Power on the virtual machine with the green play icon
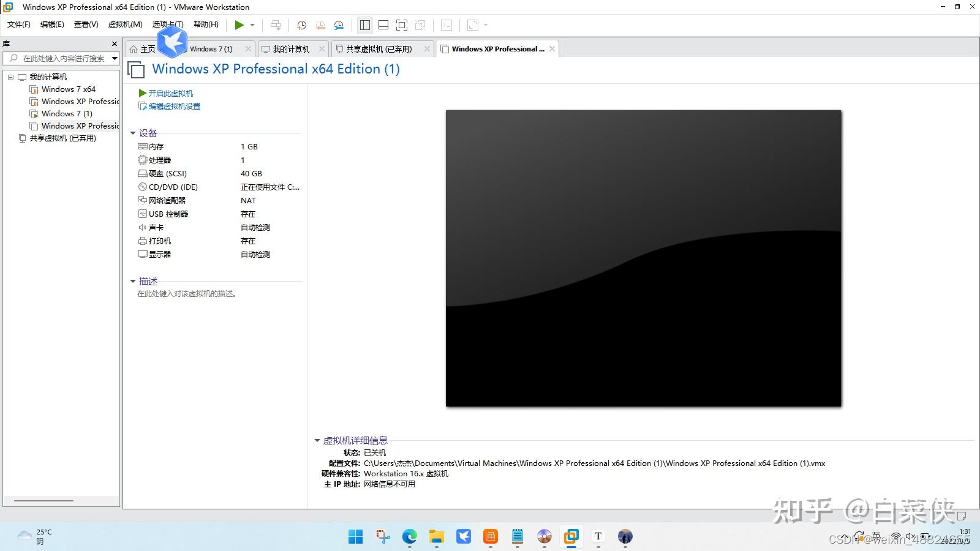The width and height of the screenshot is (980, 551). 239,25
